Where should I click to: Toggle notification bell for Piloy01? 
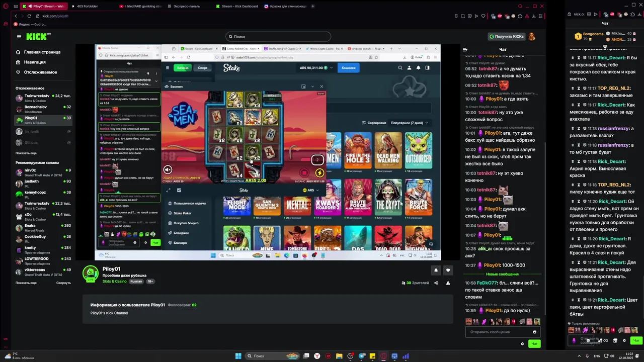pos(436,270)
